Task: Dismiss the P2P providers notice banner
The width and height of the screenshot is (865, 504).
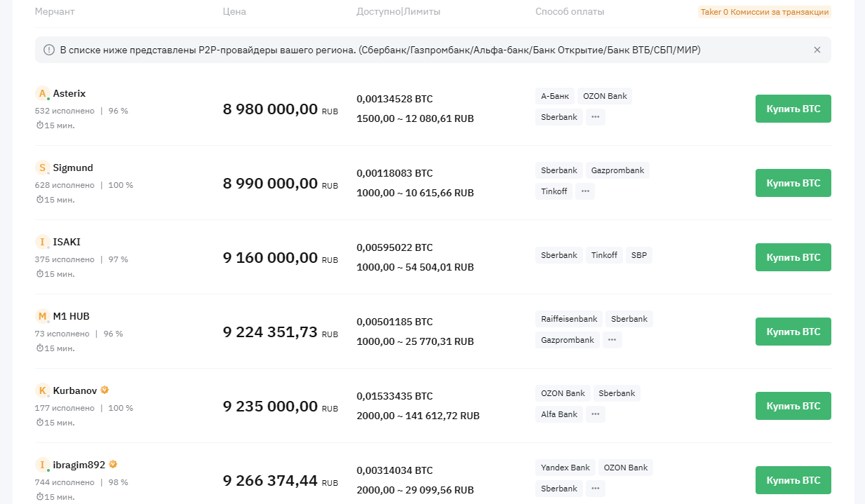Action: (x=817, y=50)
